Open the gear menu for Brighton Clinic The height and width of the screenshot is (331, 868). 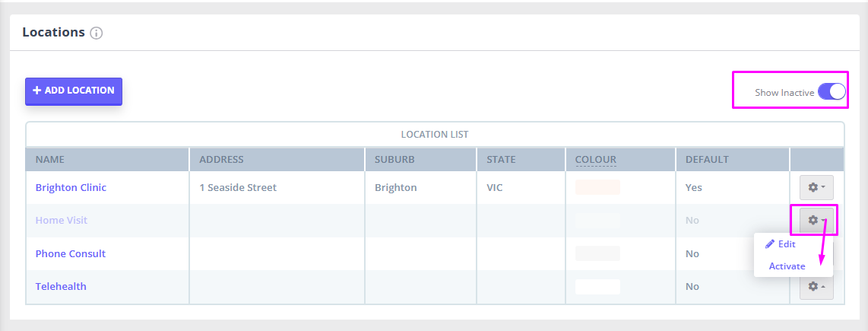[x=816, y=187]
